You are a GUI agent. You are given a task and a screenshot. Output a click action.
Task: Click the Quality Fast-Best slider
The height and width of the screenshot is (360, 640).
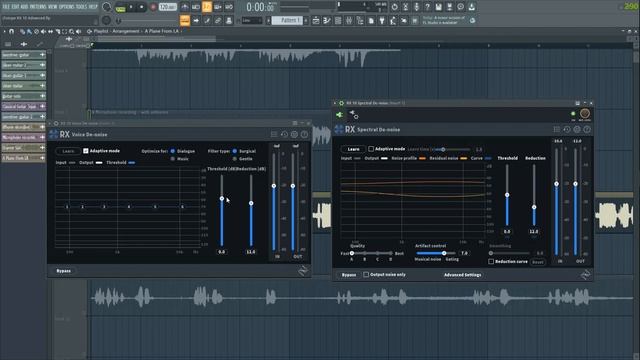pos(371,253)
